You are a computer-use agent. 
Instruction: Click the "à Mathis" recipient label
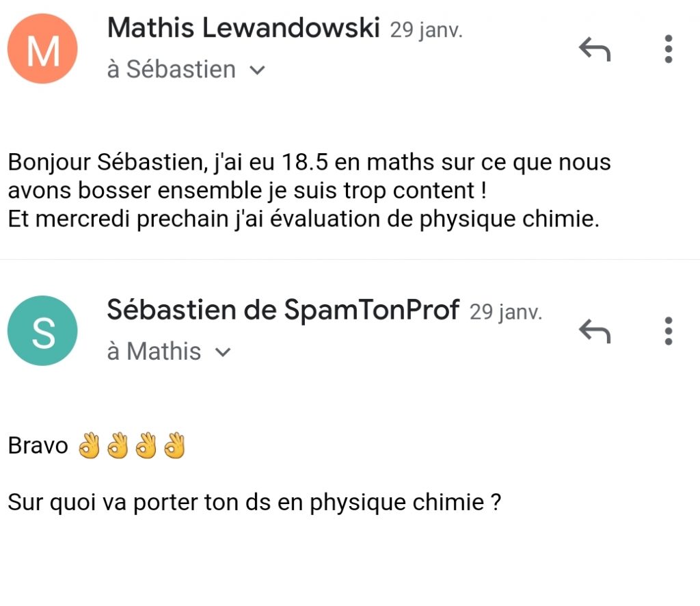point(154,352)
